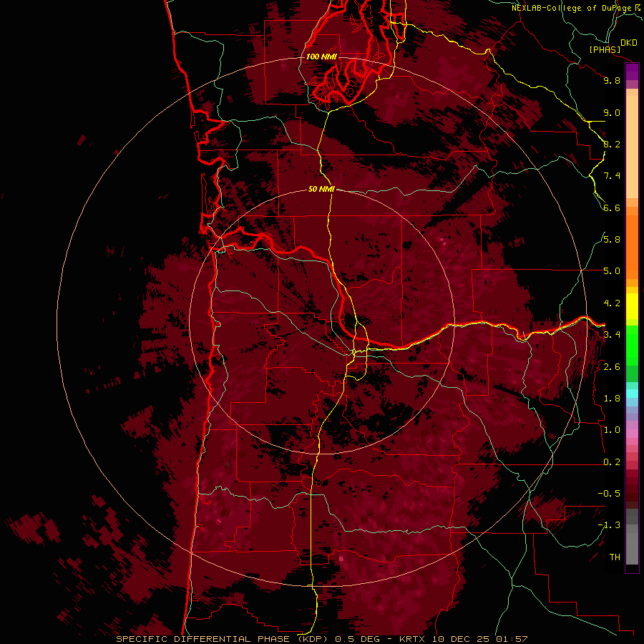This screenshot has height=644, width=644.
Task: Select the 0.2 scale value
Action: [612, 462]
